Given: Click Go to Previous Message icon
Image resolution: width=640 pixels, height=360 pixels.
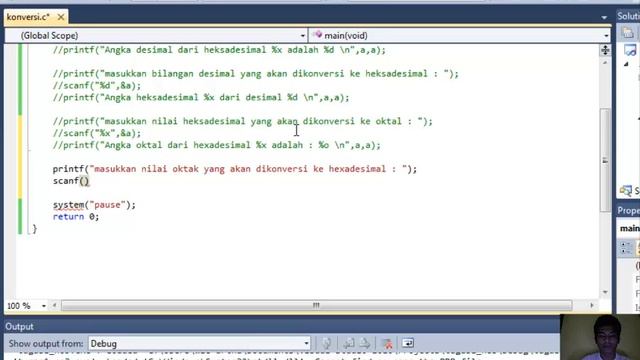Looking at the screenshot, I should pos(349,343).
